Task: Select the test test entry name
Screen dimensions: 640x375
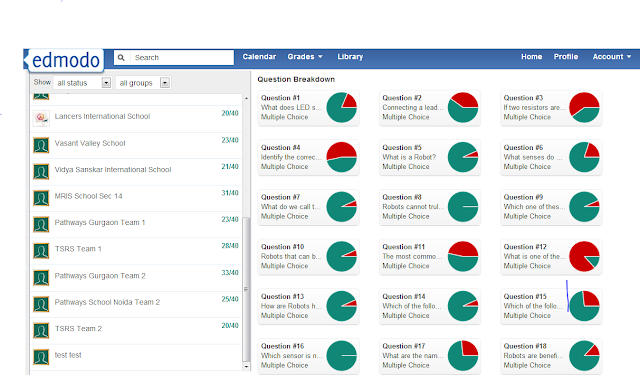Action: pyautogui.click(x=68, y=355)
